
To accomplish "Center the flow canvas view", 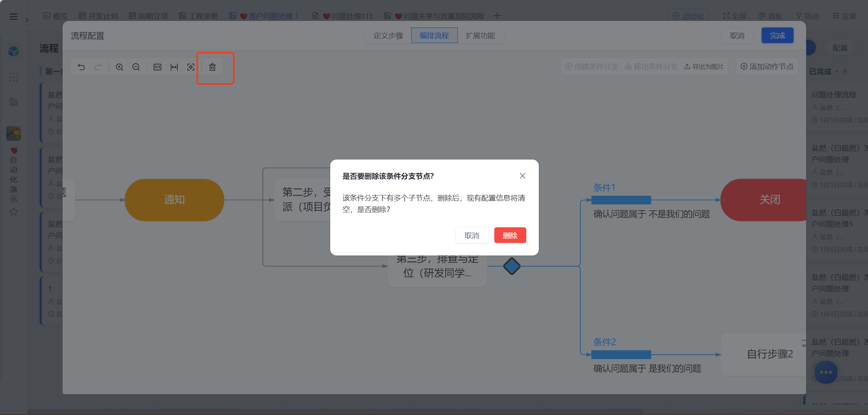I will click(191, 67).
